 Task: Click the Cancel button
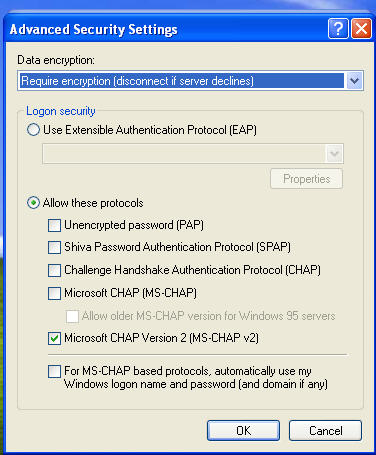tap(325, 430)
